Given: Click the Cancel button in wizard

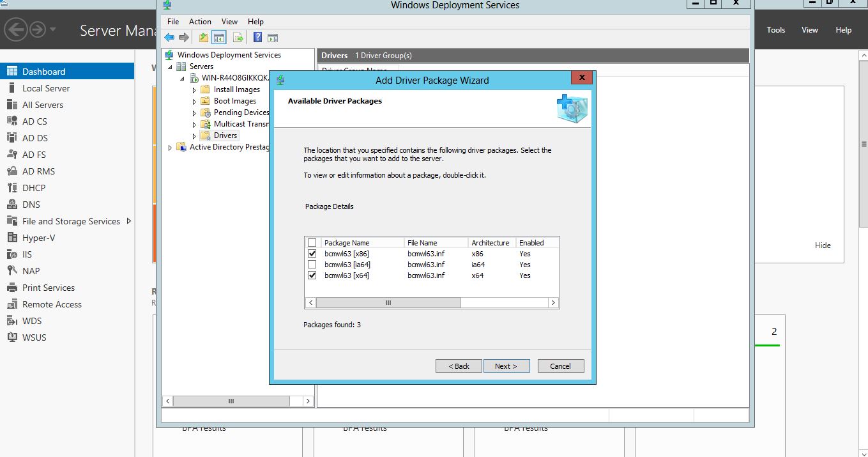Looking at the screenshot, I should (x=560, y=366).
